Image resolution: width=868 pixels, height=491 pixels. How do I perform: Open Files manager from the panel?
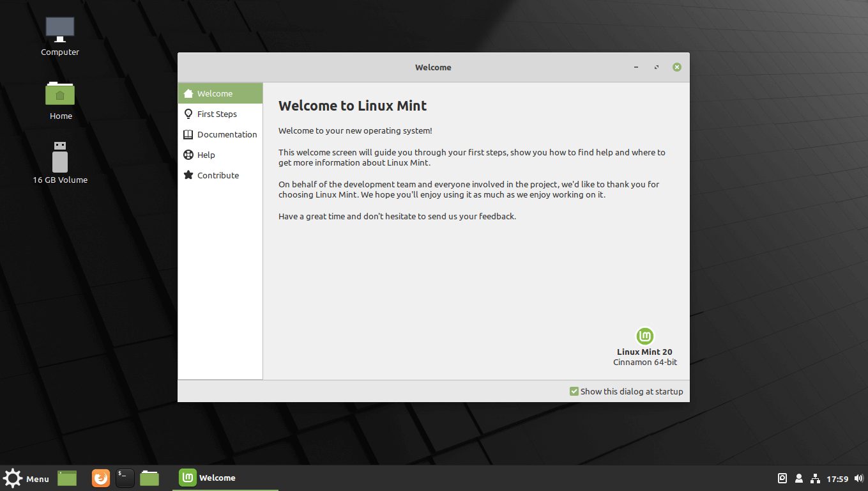point(149,478)
